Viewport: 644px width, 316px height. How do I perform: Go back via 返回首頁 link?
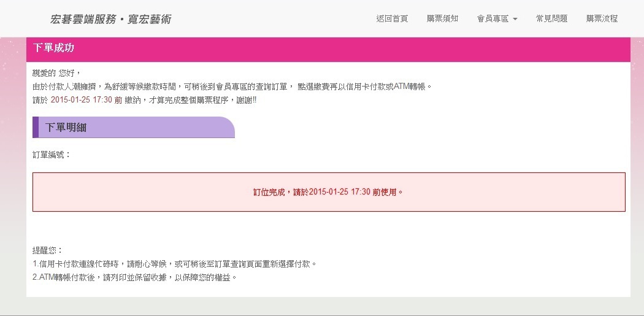point(392,18)
